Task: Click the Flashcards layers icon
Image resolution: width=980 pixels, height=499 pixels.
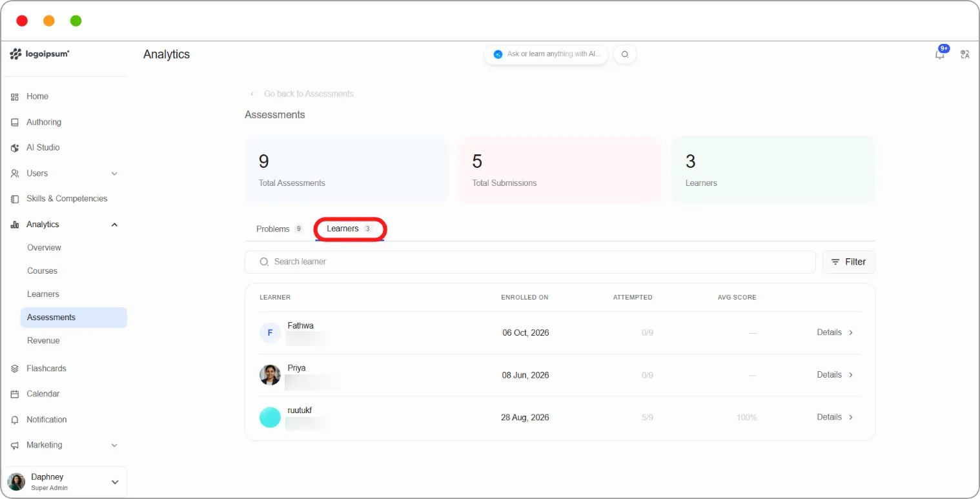Action: click(x=15, y=369)
